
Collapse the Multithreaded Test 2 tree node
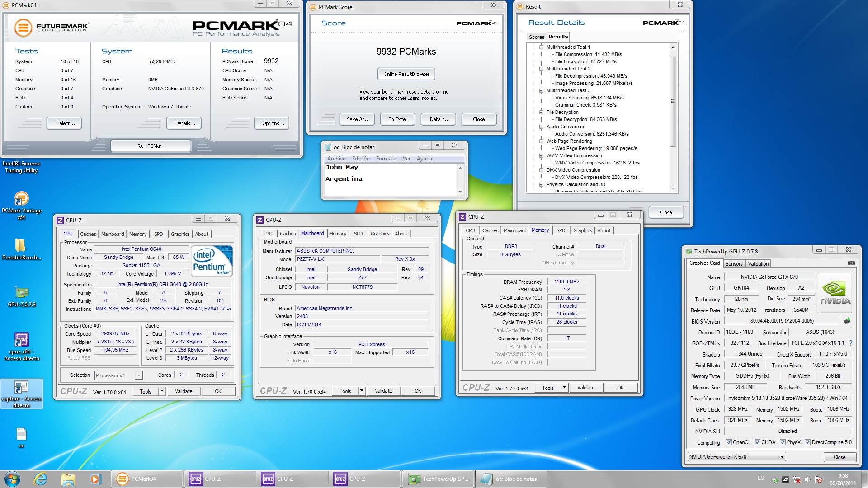541,69
